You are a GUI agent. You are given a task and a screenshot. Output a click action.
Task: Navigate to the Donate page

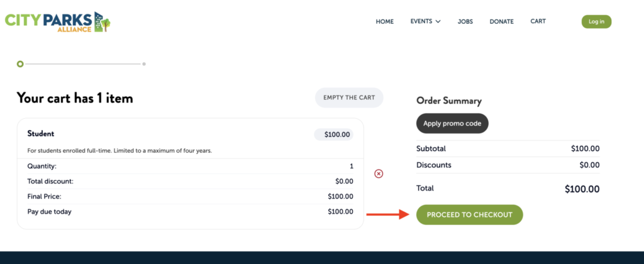pos(501,21)
